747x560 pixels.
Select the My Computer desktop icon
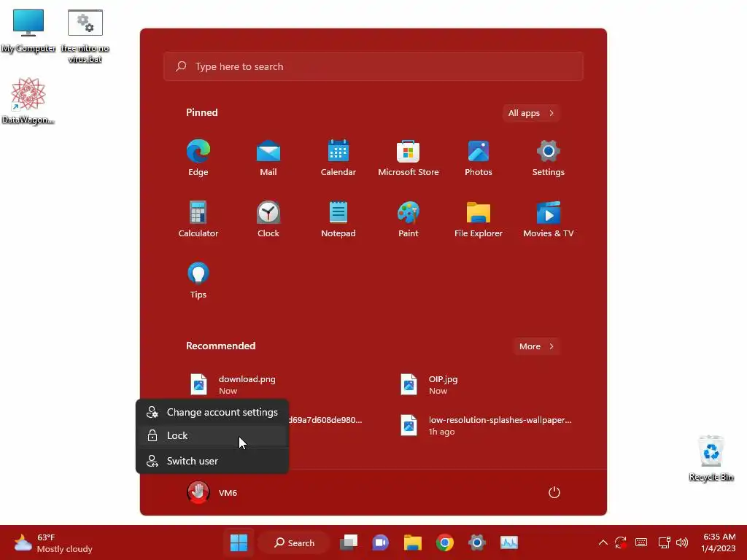tap(28, 31)
